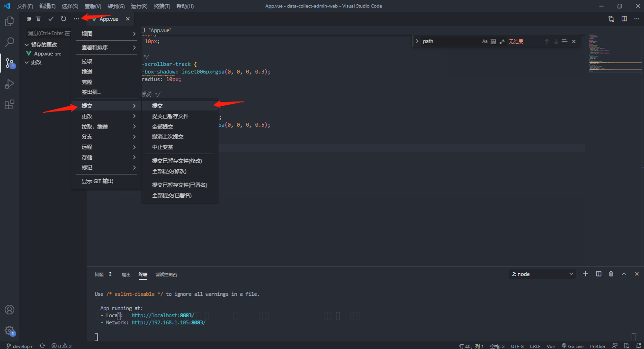The image size is (644, 349).
Task: Click the commit checkmark icon
Action: click(51, 19)
